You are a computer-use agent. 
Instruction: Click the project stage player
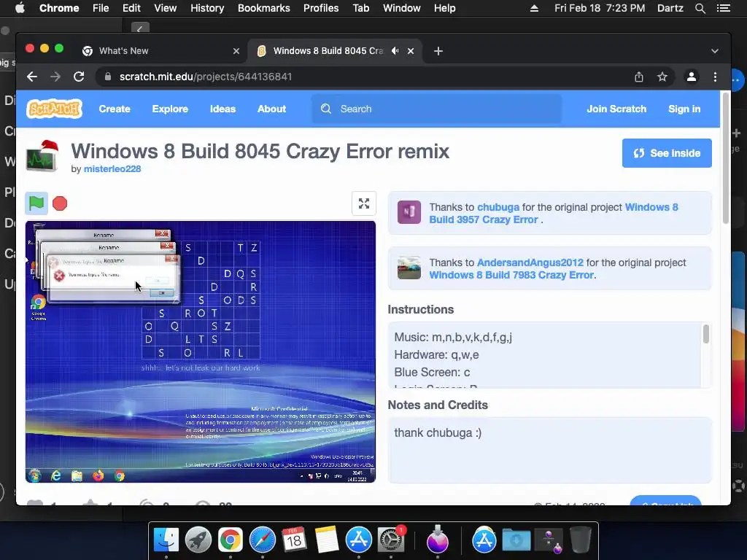point(201,352)
